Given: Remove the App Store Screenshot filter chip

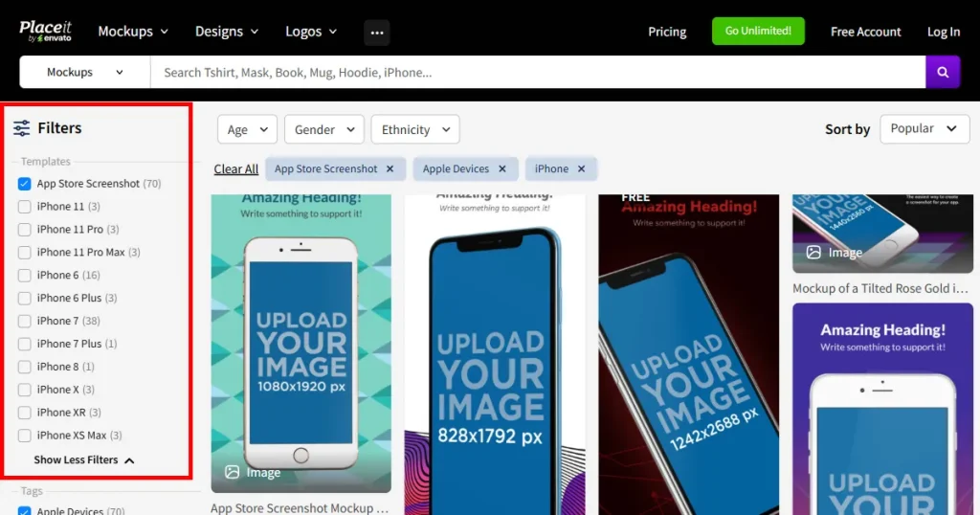Looking at the screenshot, I should pos(390,168).
